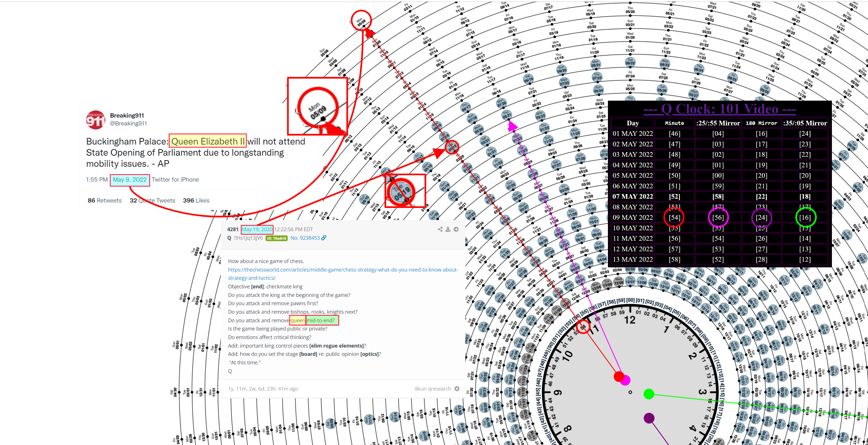
Task: Click the May 19, 2020 post date
Action: point(257,230)
